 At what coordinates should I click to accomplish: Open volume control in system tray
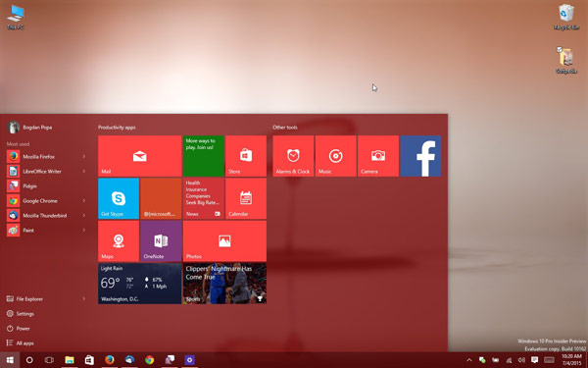click(521, 360)
